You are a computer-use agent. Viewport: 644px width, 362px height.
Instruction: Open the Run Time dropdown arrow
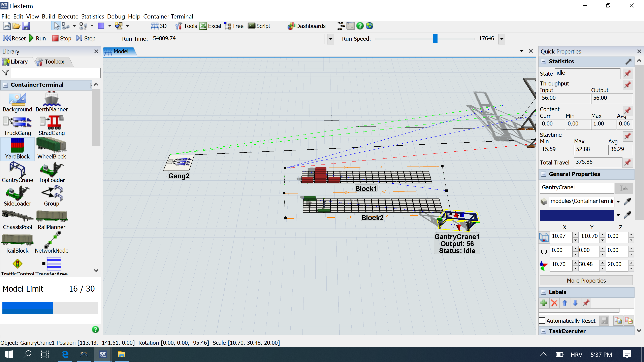coord(330,39)
